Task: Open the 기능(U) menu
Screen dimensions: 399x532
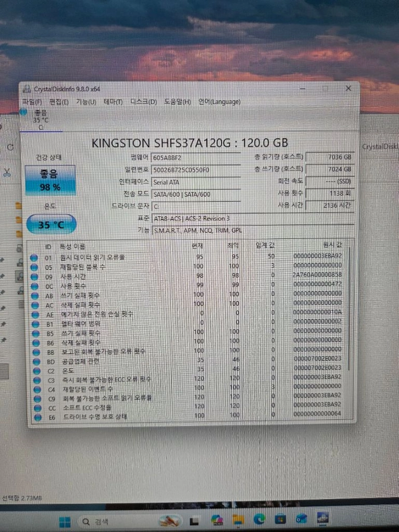Action: 86,102
